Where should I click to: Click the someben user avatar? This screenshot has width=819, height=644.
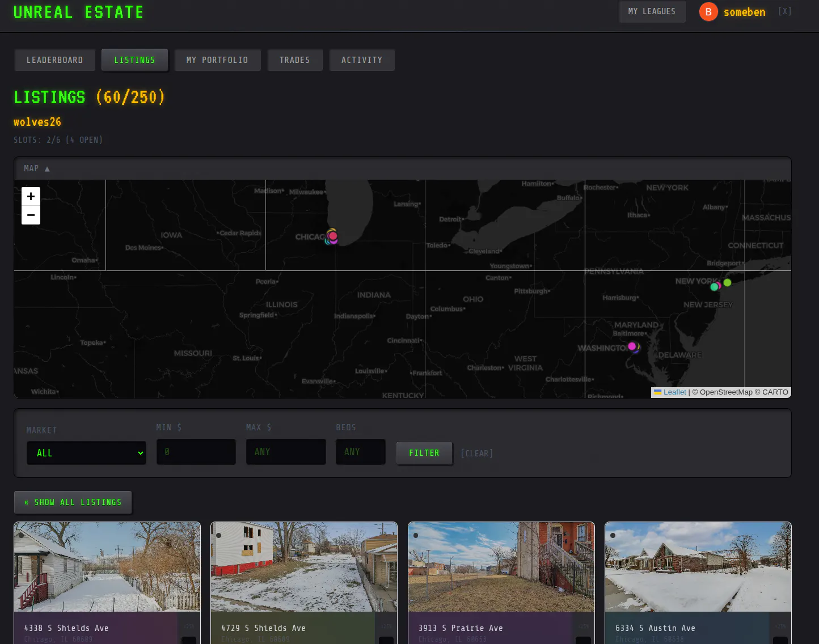click(x=708, y=12)
